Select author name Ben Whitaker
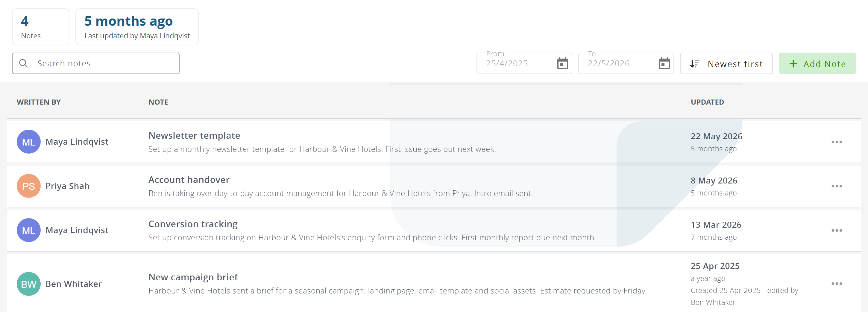 [x=73, y=284]
